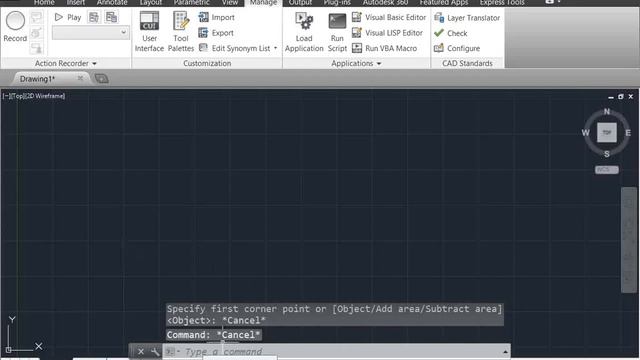Open the action macro name dropdown
This screenshot has width=640, height=360.
[90, 32]
